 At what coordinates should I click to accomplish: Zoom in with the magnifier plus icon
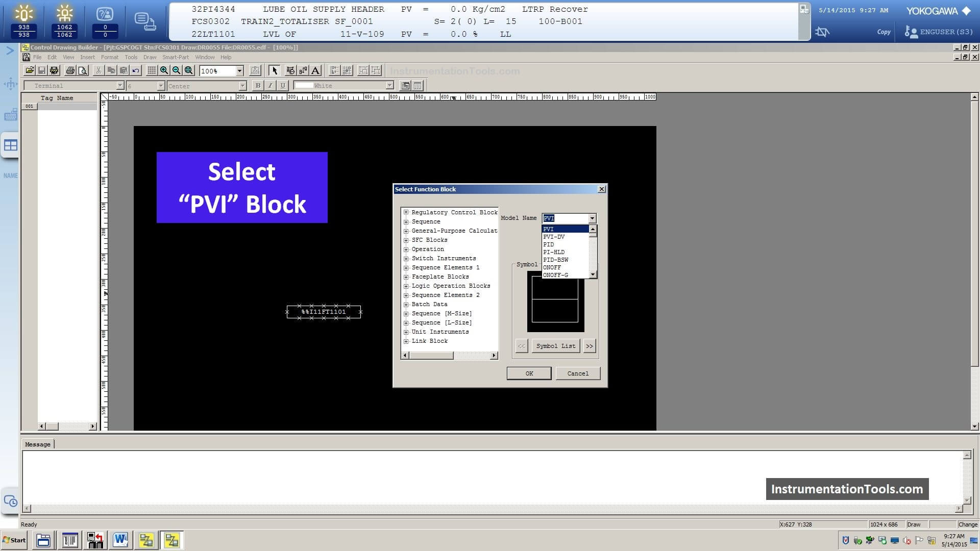tap(164, 71)
